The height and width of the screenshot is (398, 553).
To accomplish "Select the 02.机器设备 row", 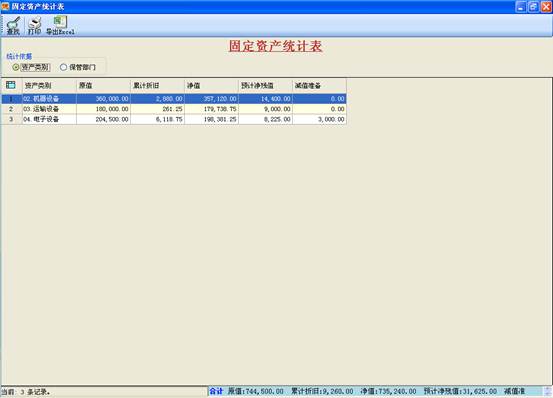I will click(174, 99).
